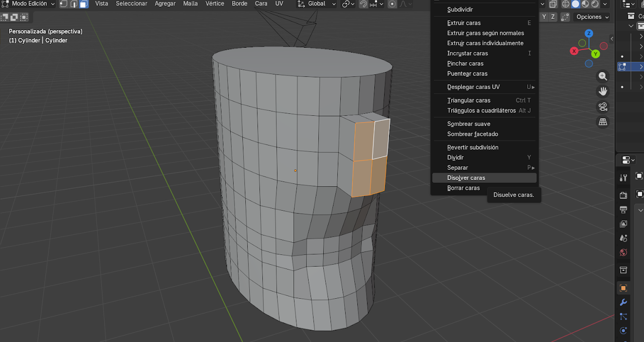Toggle proportional editing
This screenshot has height=342, width=644.
(392, 4)
